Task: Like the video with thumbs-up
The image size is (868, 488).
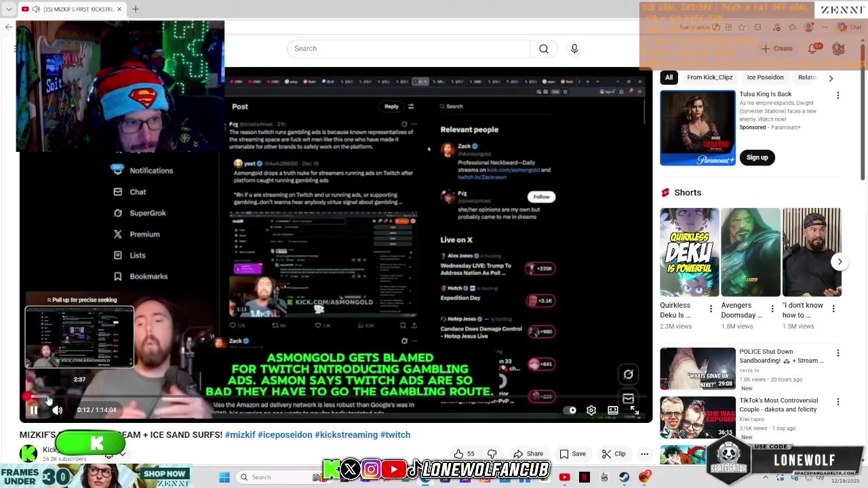Action: [465, 454]
